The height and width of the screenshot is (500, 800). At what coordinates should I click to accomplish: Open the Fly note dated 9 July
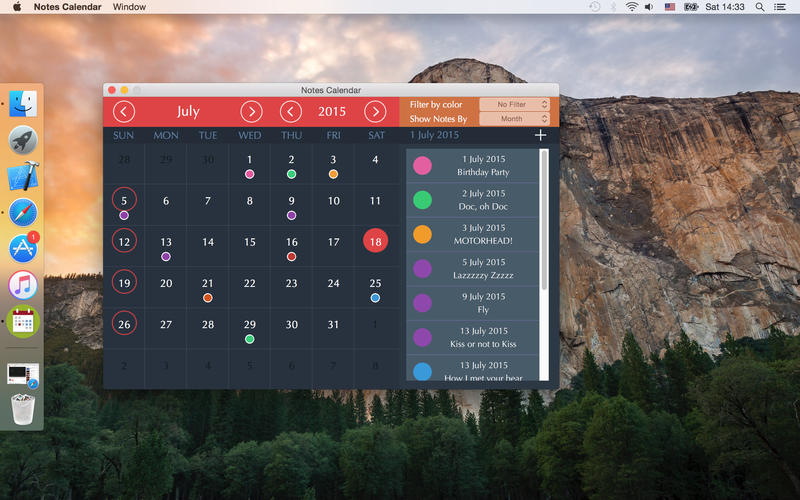click(x=472, y=303)
